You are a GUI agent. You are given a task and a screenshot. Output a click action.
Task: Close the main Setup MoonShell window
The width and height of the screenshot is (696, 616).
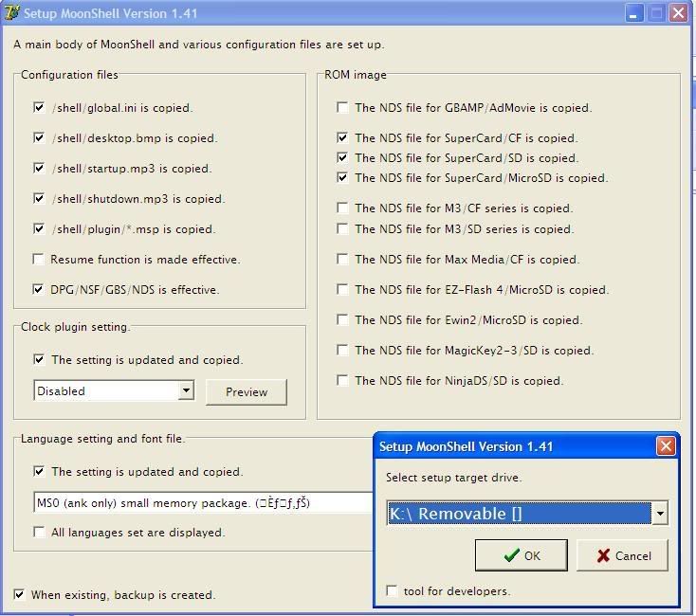coord(679,13)
